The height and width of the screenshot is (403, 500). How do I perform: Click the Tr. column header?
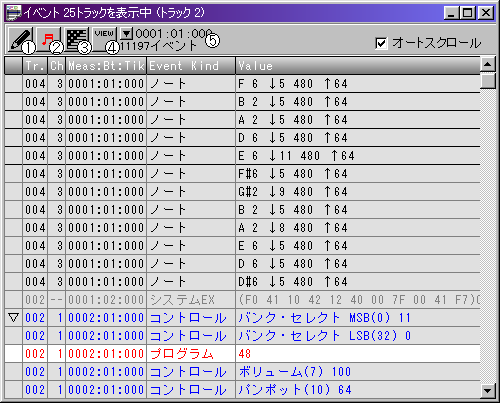35,66
